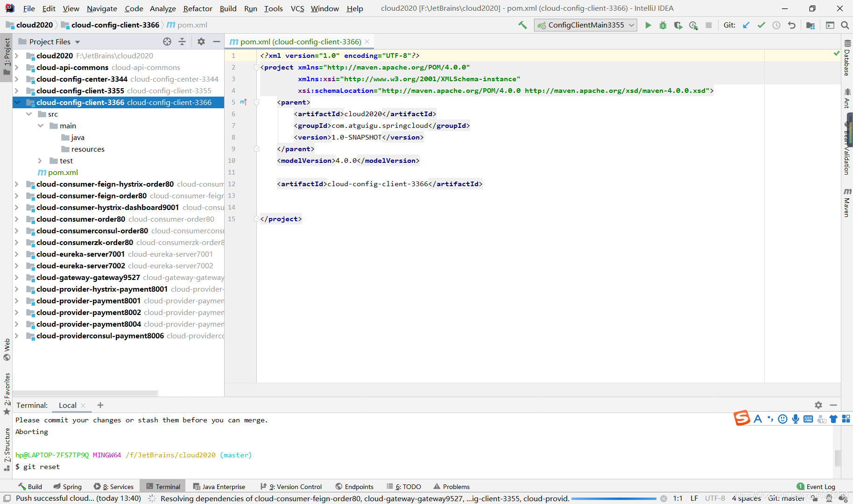The image size is (853, 504).
Task: Click the Project panel horizontal scrollbar
Action: pyautogui.click(x=85, y=393)
